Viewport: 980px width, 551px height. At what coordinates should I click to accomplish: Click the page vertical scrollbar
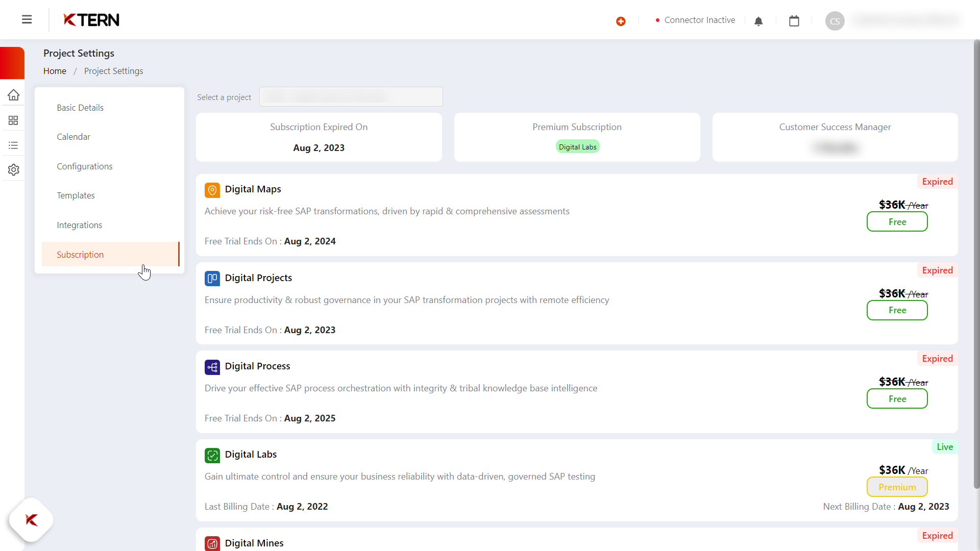976,264
